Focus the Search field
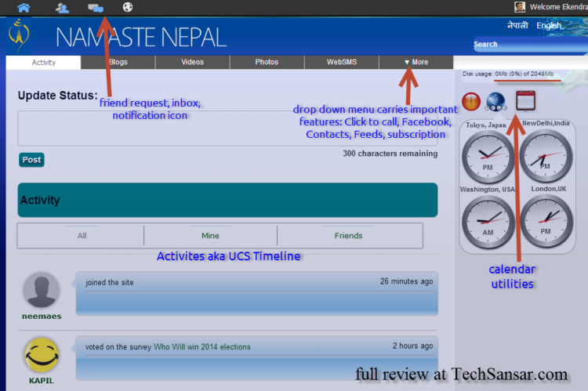 pyautogui.click(x=530, y=44)
